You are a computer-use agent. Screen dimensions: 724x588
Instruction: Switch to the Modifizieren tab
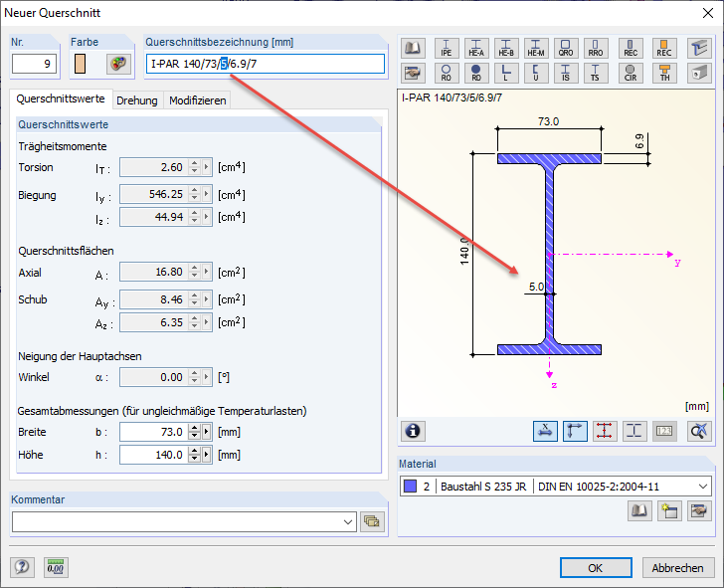pos(198,100)
